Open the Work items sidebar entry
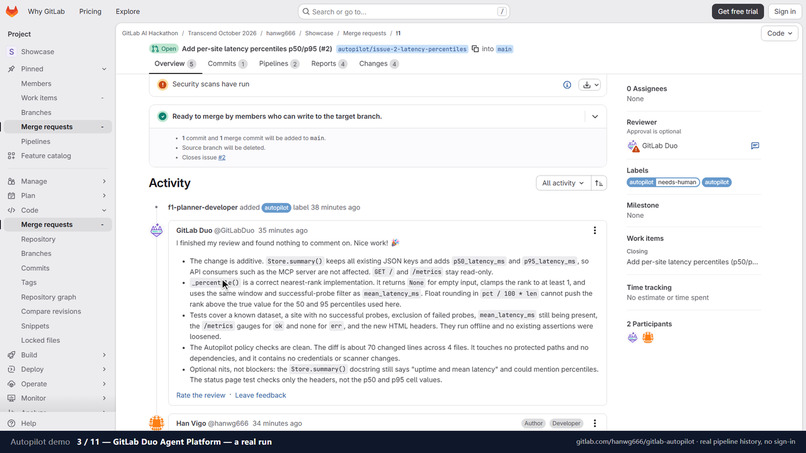This screenshot has width=806, height=453. (x=39, y=98)
